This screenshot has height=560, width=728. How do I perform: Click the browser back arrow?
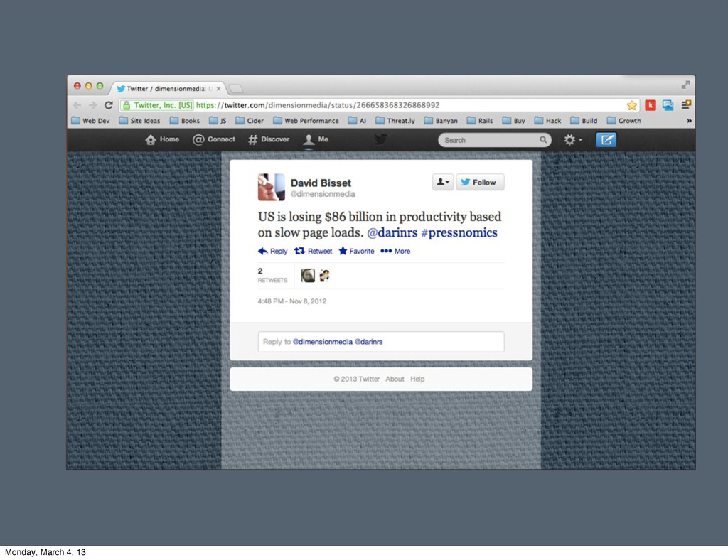point(77,105)
